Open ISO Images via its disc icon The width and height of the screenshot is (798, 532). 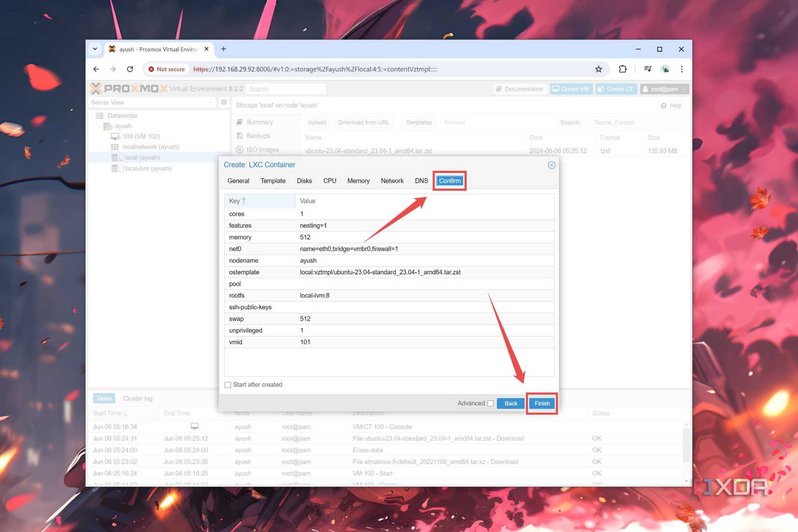click(x=239, y=149)
